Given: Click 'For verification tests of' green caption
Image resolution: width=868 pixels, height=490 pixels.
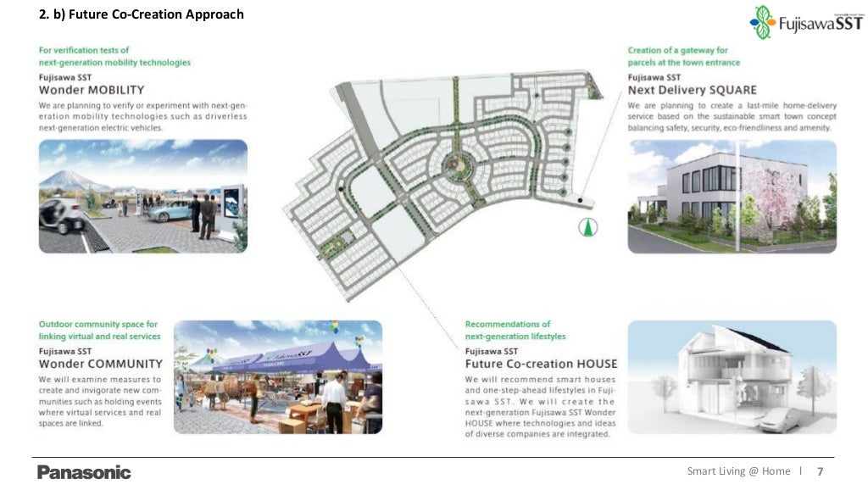Looking at the screenshot, I should coord(84,50).
